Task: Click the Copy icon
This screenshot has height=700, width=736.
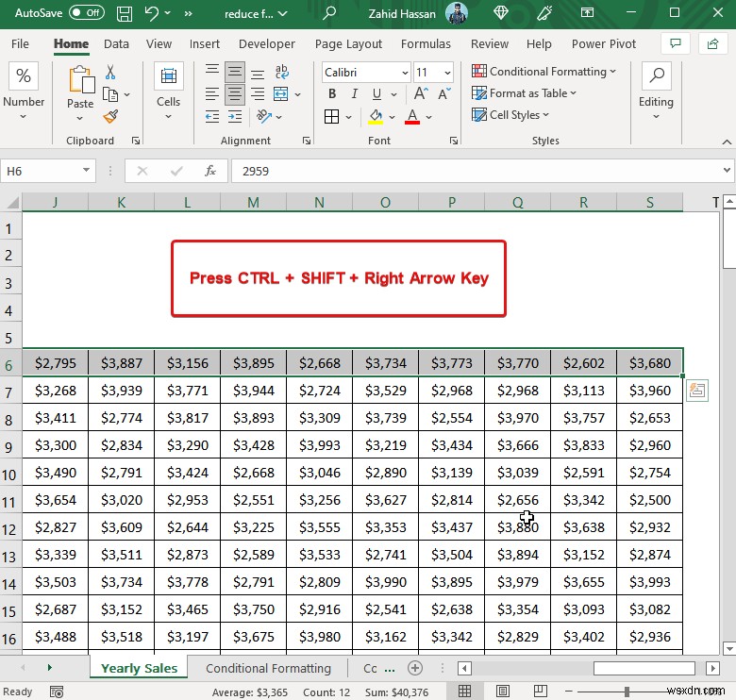Action: pyautogui.click(x=110, y=94)
